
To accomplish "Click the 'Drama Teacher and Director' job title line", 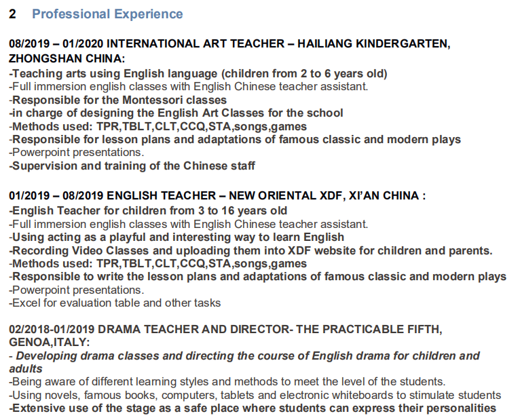I will 225,330.
